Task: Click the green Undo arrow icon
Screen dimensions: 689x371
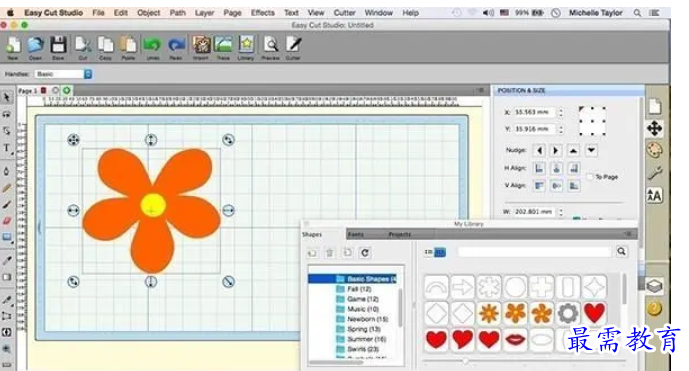Action: [152, 45]
